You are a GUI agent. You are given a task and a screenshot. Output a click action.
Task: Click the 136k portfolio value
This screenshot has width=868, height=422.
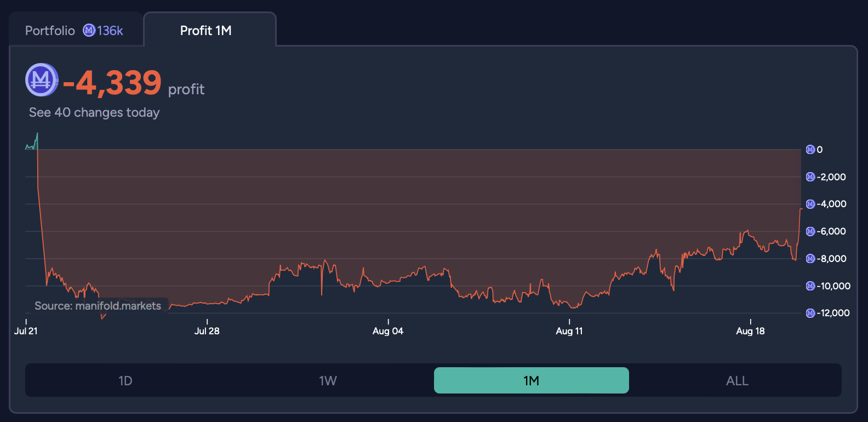pyautogui.click(x=110, y=31)
